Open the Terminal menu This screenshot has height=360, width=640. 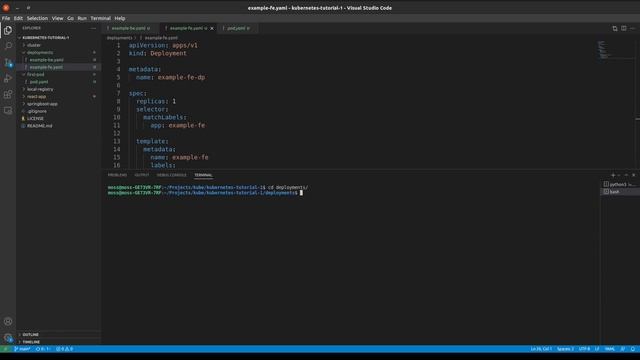(100, 18)
